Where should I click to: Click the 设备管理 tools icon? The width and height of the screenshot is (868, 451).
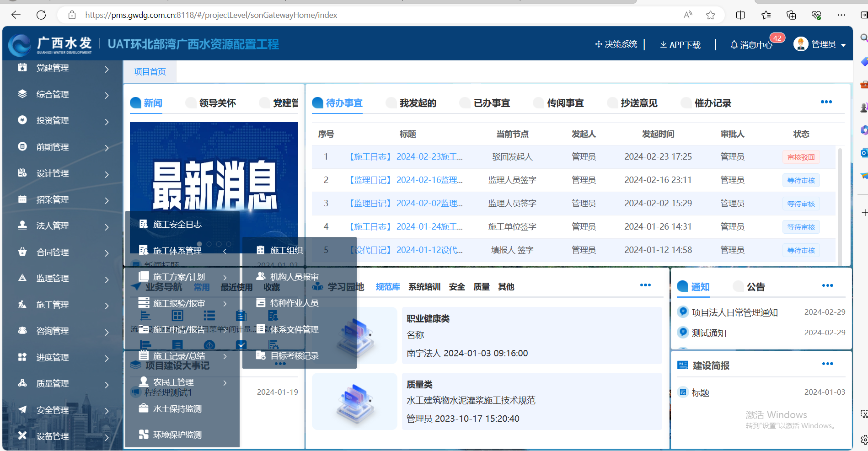(22, 435)
